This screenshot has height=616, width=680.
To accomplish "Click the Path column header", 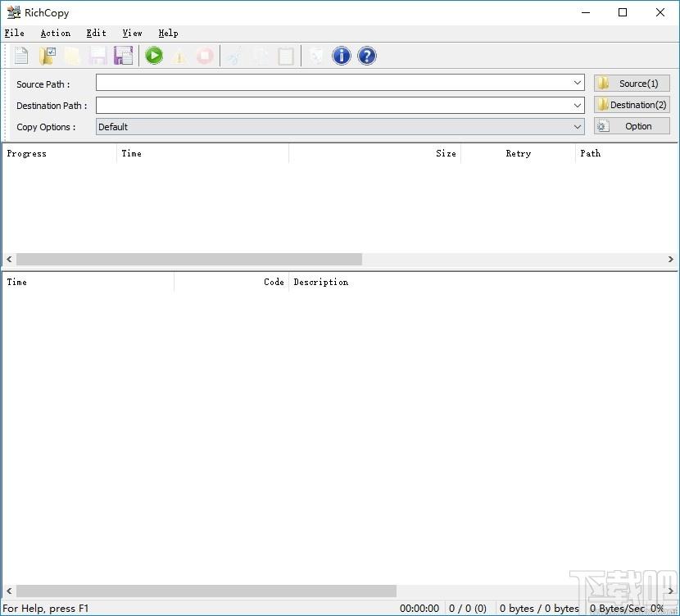I will [x=627, y=153].
